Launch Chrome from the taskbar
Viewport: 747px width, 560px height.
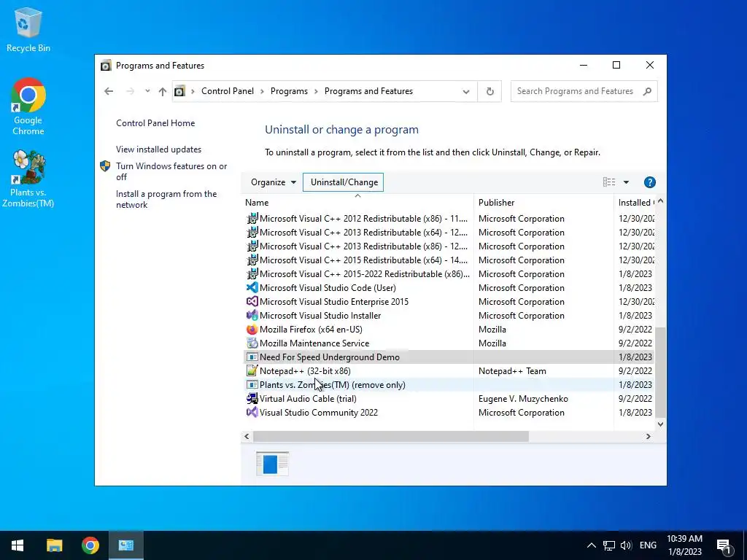coord(90,545)
